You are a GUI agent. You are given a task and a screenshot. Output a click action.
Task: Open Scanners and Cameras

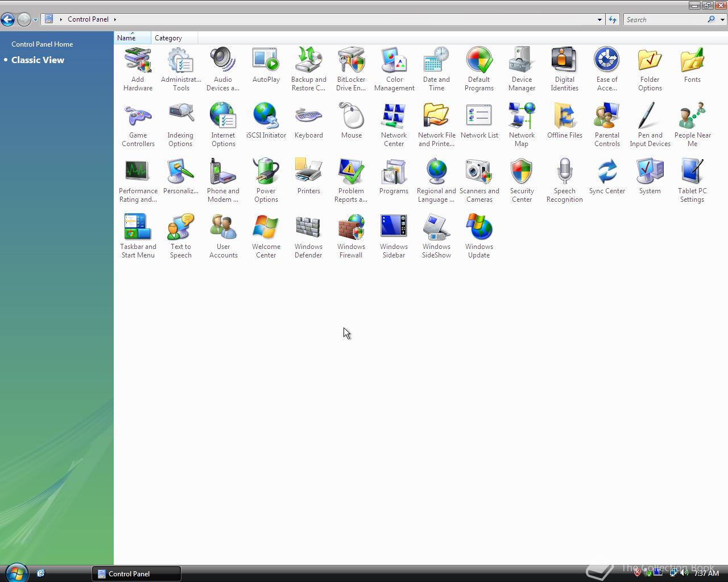pos(479,181)
